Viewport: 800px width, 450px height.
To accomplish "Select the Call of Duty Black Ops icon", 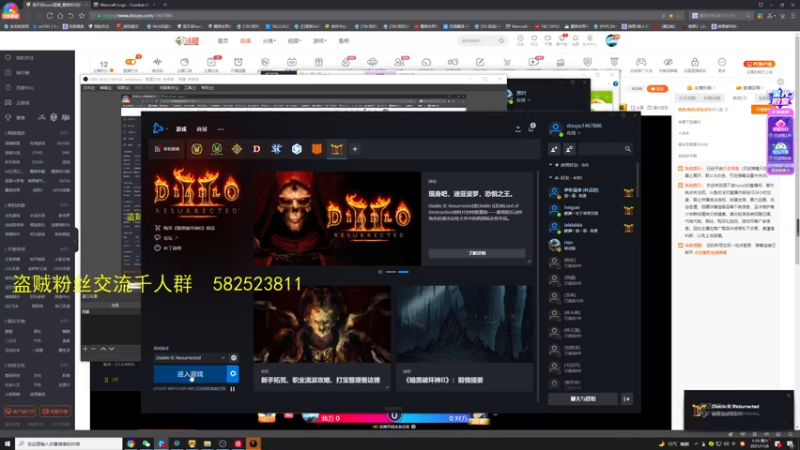I will click(x=316, y=149).
